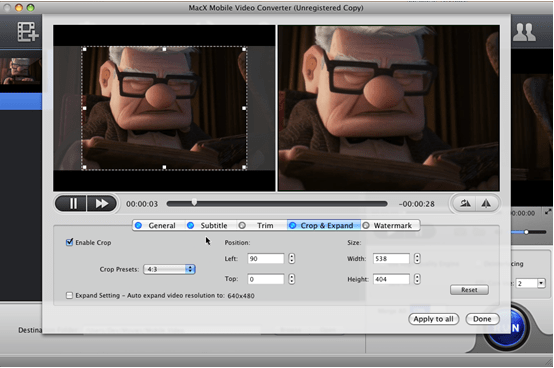Click the rotate/flip horizontal icon
Image resolution: width=554 pixels, height=368 pixels.
[x=465, y=203]
